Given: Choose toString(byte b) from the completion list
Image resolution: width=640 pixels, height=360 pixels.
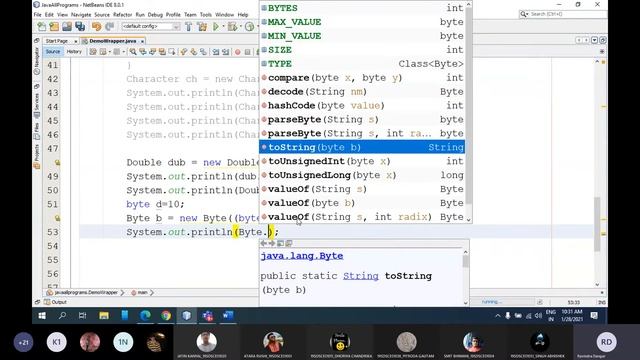Looking at the screenshot, I should pos(362,147).
